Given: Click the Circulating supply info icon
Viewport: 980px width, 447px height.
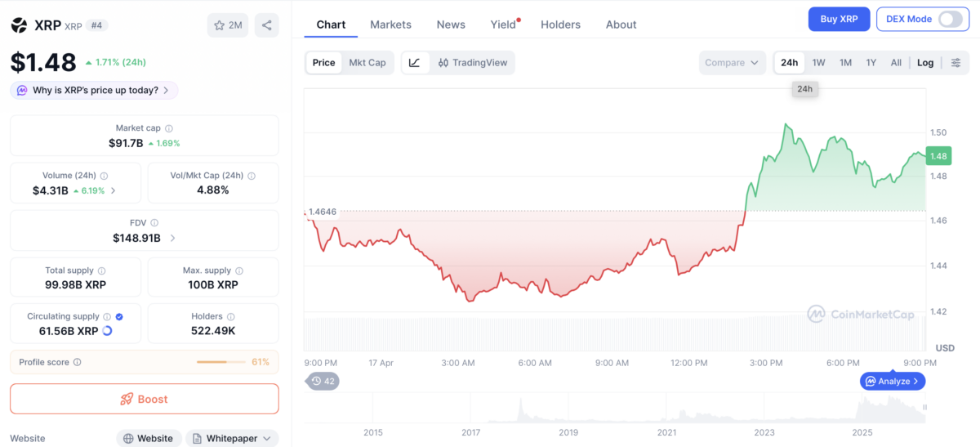Looking at the screenshot, I should coord(107,316).
